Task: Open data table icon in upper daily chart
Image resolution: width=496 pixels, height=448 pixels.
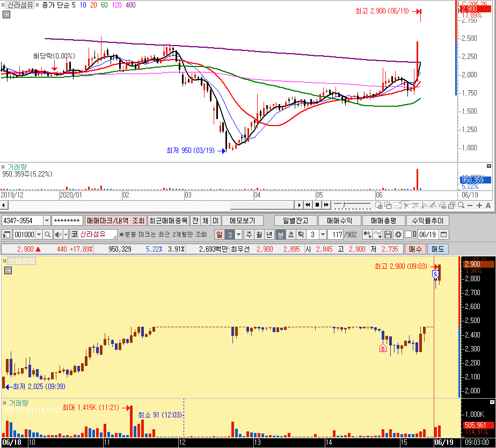Action: [x=6, y=14]
